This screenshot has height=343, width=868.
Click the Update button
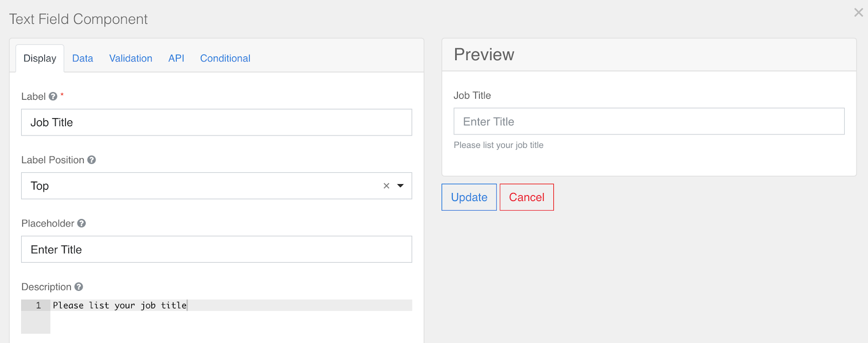469,197
